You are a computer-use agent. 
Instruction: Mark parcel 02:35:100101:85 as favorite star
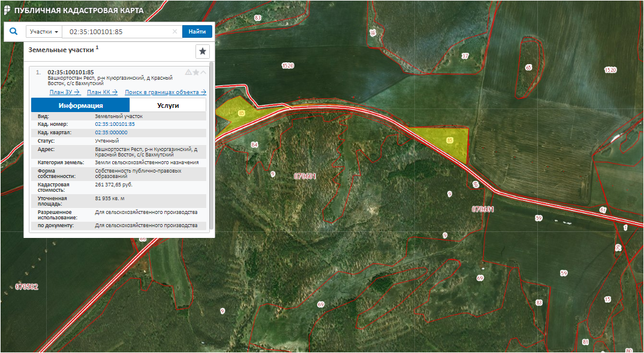tap(195, 73)
